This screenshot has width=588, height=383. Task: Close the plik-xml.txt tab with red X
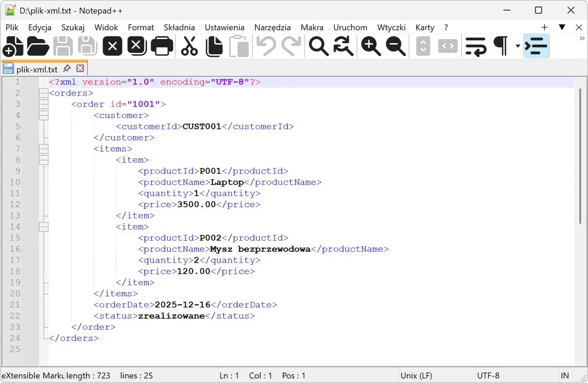coord(80,69)
